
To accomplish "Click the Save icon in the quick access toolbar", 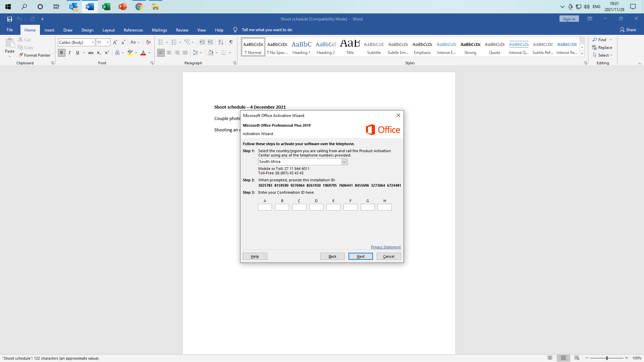I will [x=10, y=19].
